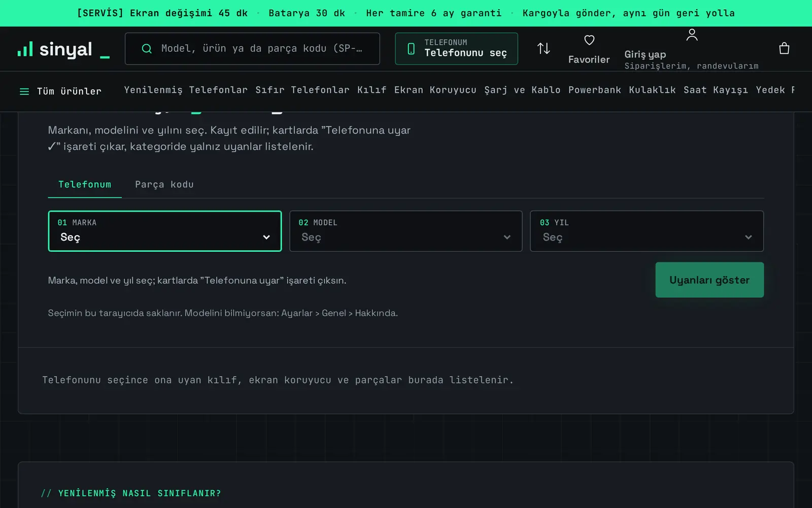Switch to the Parça kodu tab
812x508 pixels.
pyautogui.click(x=164, y=184)
